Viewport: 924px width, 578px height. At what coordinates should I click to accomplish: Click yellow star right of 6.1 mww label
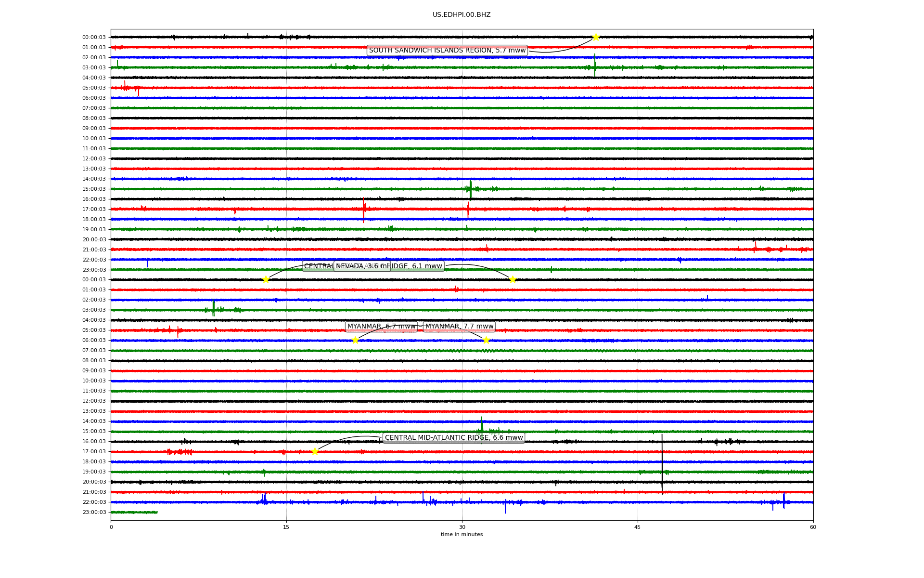pyautogui.click(x=513, y=279)
